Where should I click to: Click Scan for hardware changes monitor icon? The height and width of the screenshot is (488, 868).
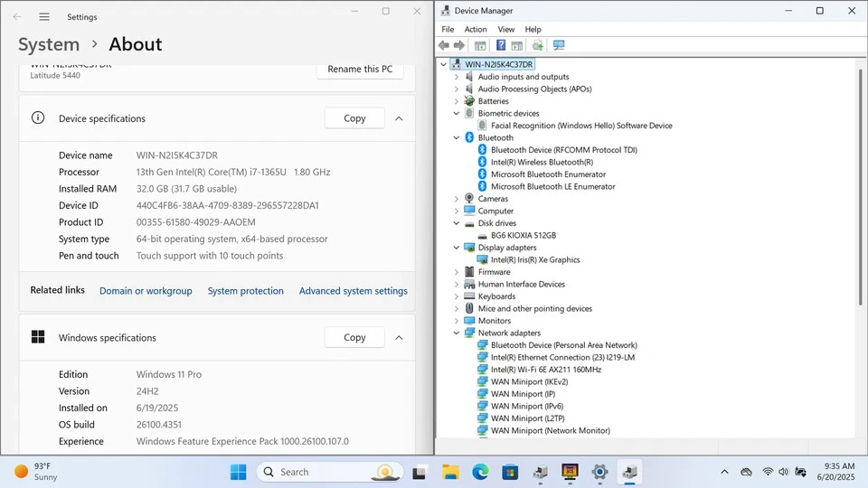pos(559,45)
